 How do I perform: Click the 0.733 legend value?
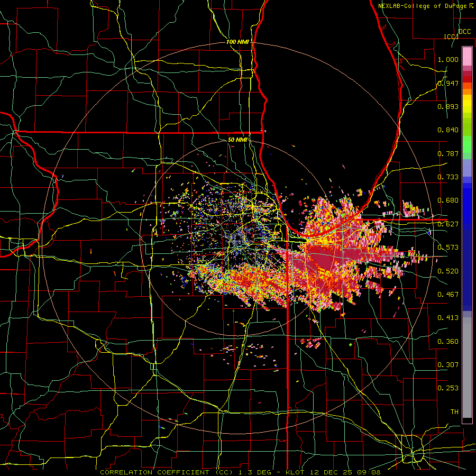(x=448, y=177)
